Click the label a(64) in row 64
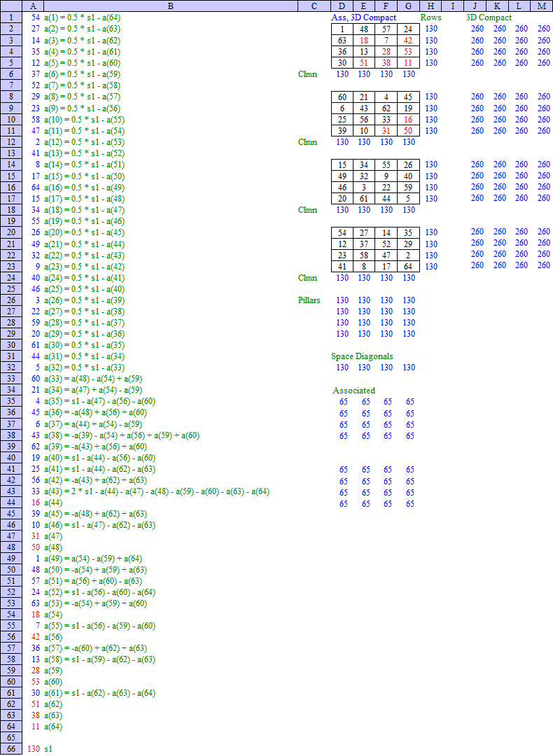This screenshot has width=553, height=756. [x=53, y=727]
